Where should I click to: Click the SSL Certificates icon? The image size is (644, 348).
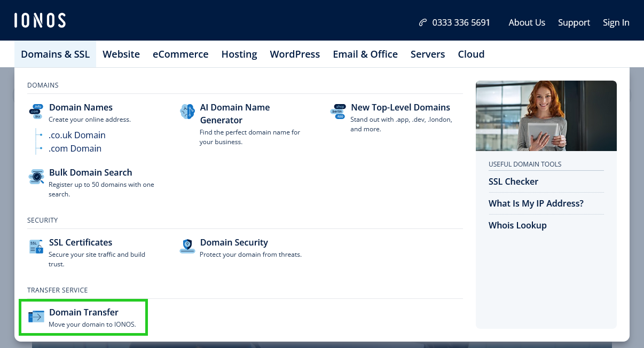[36, 247]
